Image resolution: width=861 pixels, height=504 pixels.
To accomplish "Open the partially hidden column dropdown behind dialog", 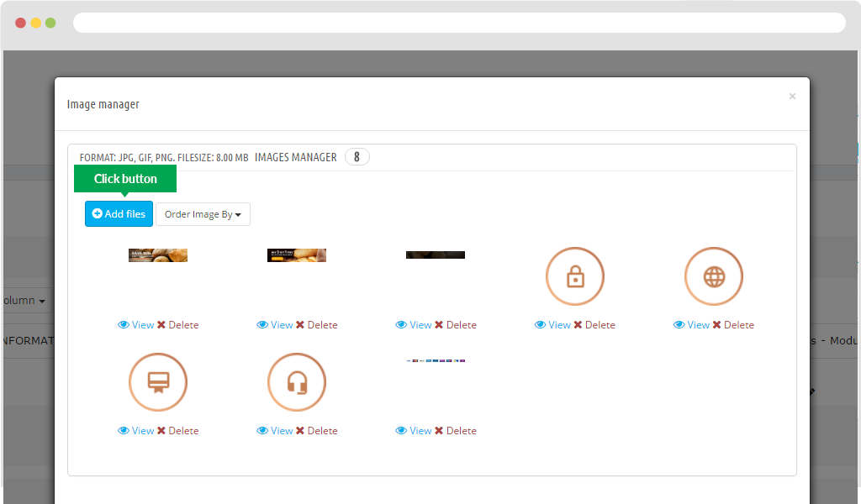I will (26, 301).
